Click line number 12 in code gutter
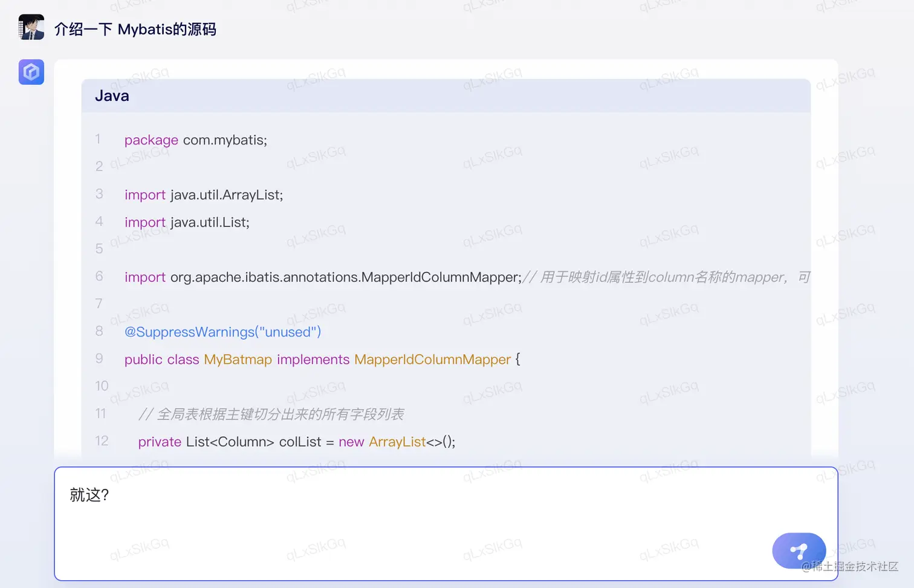Image resolution: width=914 pixels, height=588 pixels. pyautogui.click(x=102, y=441)
